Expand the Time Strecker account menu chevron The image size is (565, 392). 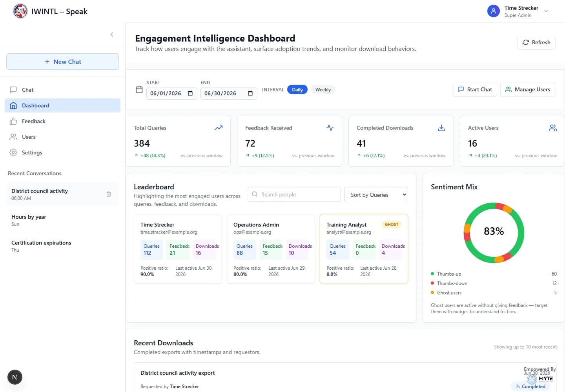(546, 11)
